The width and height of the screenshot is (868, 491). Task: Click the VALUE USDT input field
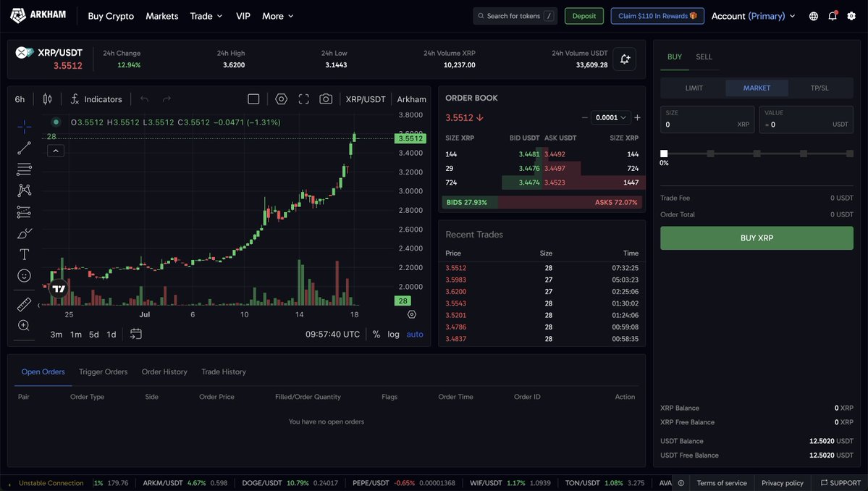[x=806, y=119]
